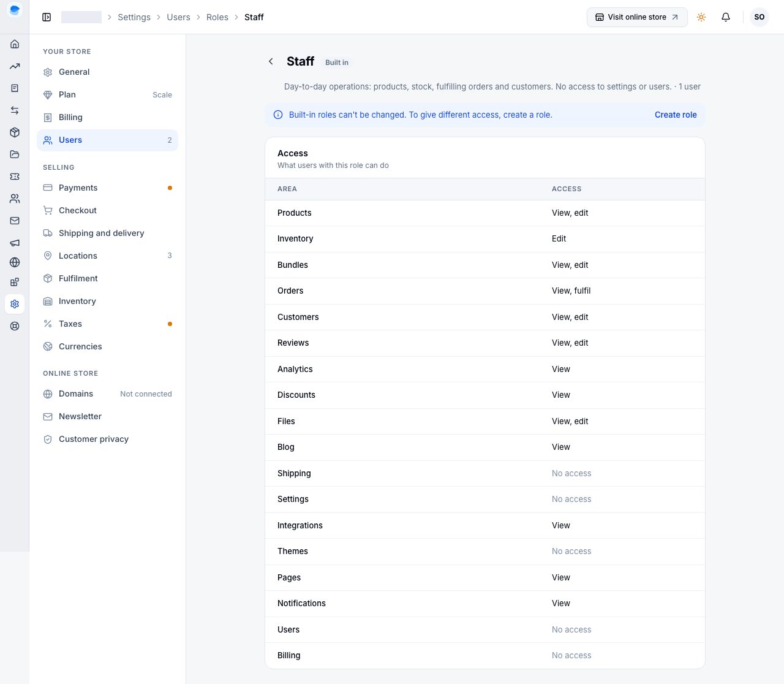Click the Visit online store button

pos(637,17)
